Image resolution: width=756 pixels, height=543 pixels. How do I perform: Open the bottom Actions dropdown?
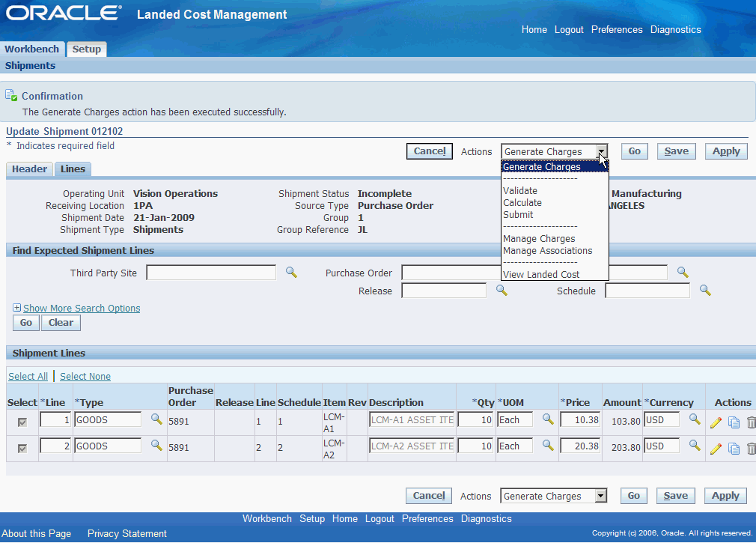tap(553, 496)
